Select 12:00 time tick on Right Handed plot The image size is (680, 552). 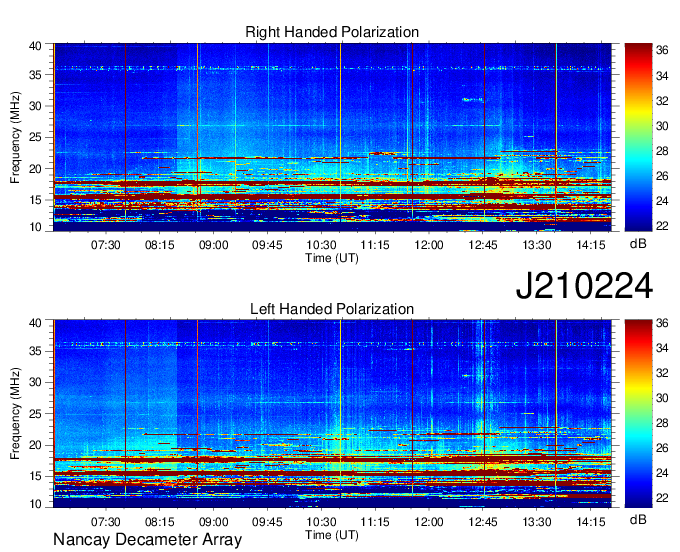(429, 245)
